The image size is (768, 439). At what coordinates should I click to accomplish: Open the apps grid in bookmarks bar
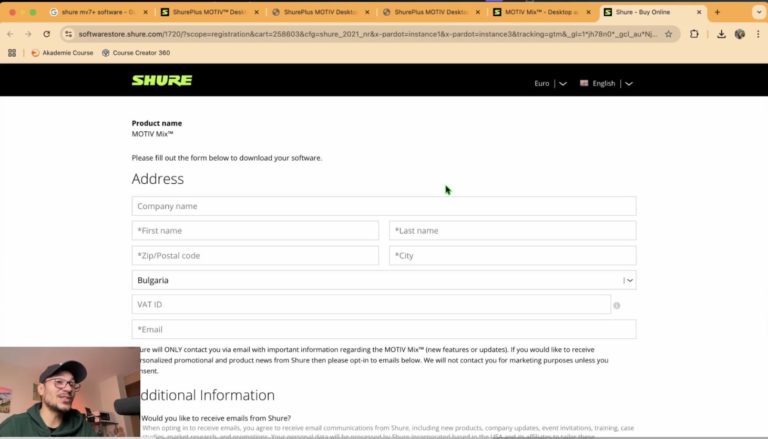(12, 53)
